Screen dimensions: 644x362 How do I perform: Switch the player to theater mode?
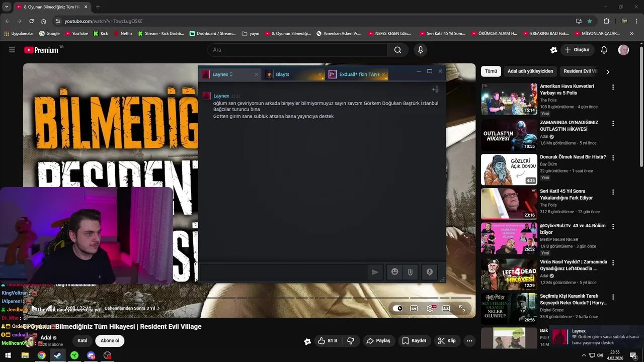[446, 308]
